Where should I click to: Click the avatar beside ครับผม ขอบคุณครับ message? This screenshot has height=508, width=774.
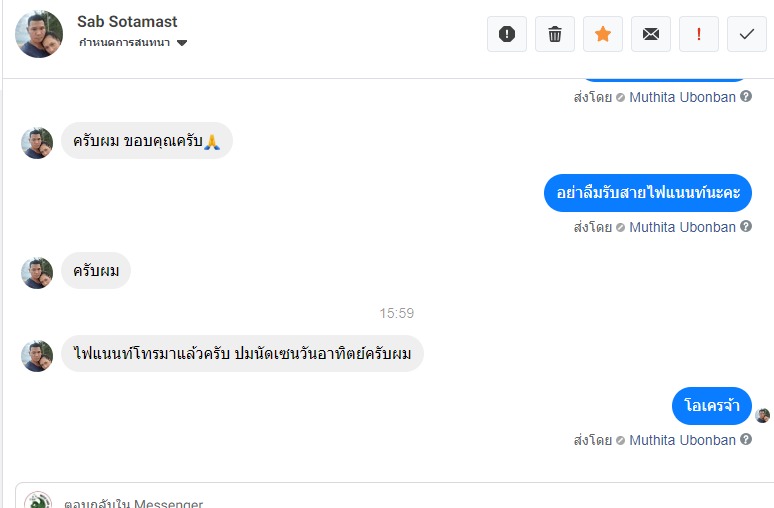37,143
